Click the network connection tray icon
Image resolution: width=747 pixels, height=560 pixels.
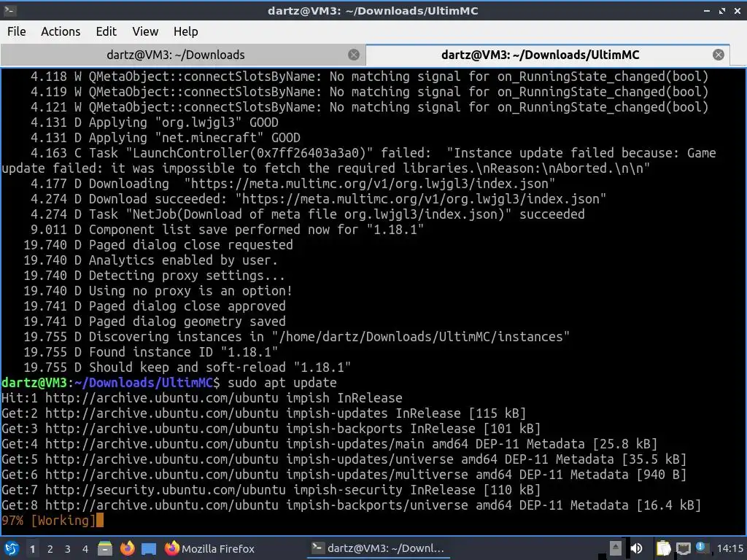click(683, 548)
